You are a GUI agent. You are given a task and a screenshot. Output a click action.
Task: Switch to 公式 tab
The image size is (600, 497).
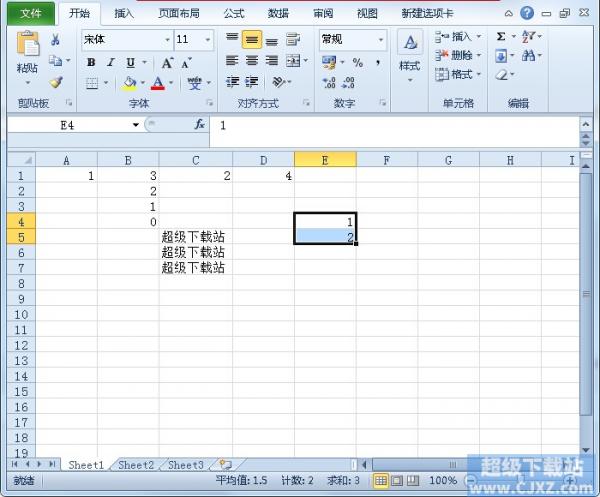(234, 14)
